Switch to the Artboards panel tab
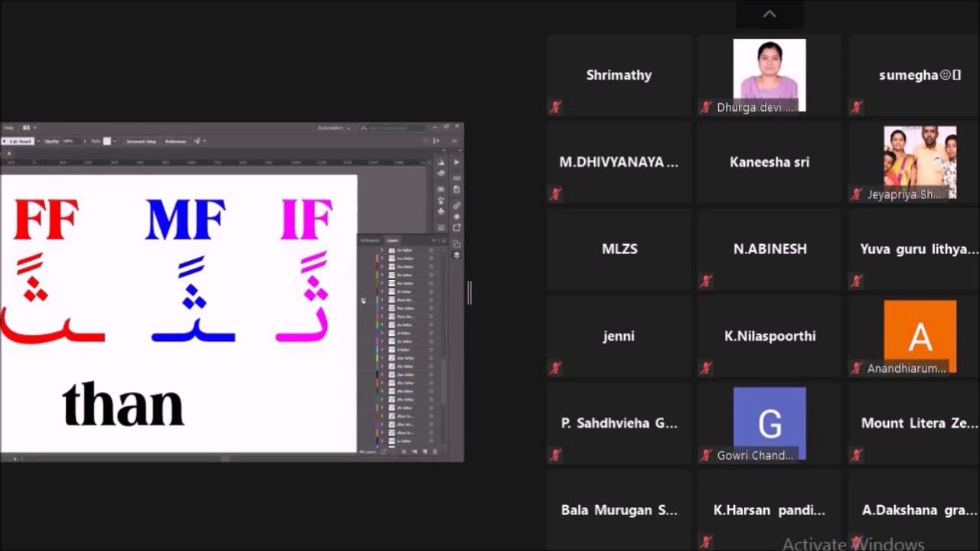 tap(370, 240)
